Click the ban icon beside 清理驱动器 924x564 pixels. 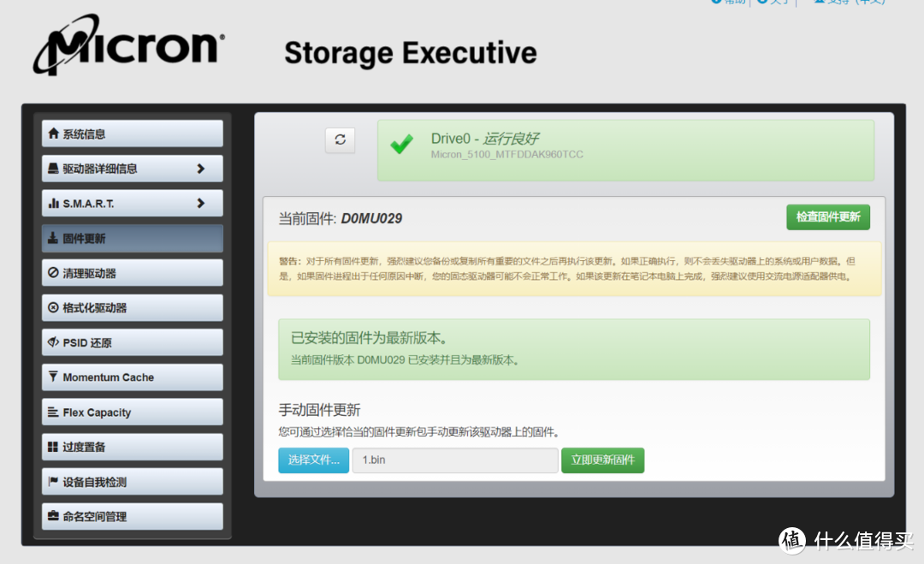(x=54, y=273)
